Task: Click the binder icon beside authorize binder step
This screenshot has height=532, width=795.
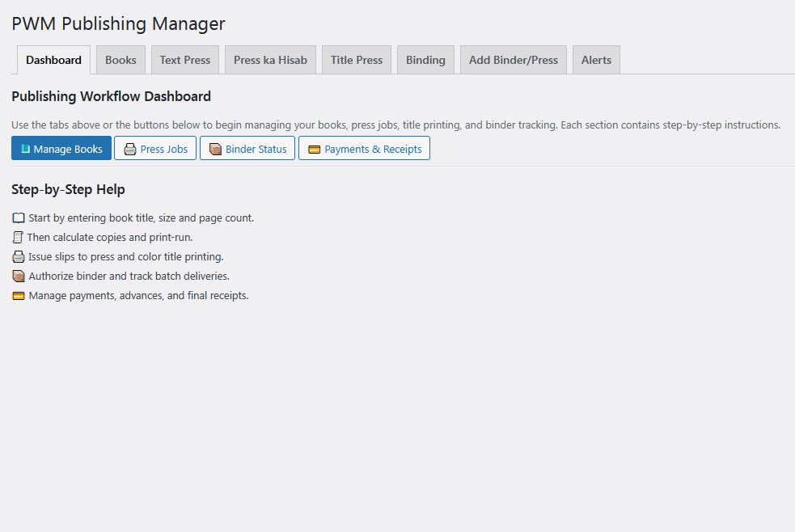Action: coord(18,276)
